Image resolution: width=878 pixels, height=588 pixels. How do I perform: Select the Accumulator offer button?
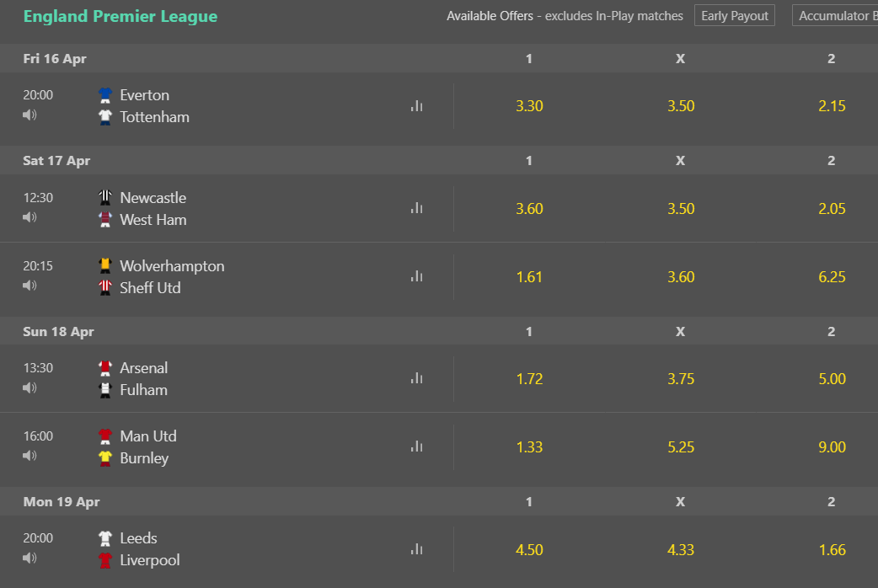835,16
